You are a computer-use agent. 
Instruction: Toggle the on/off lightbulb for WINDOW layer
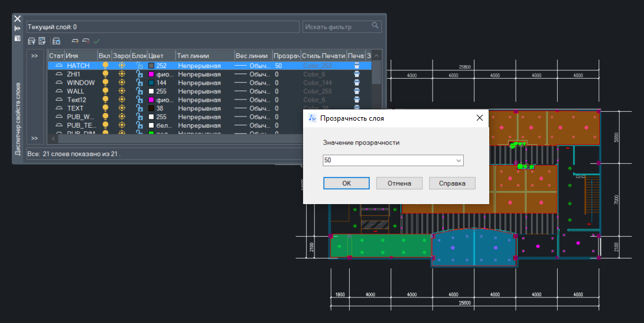click(x=105, y=83)
